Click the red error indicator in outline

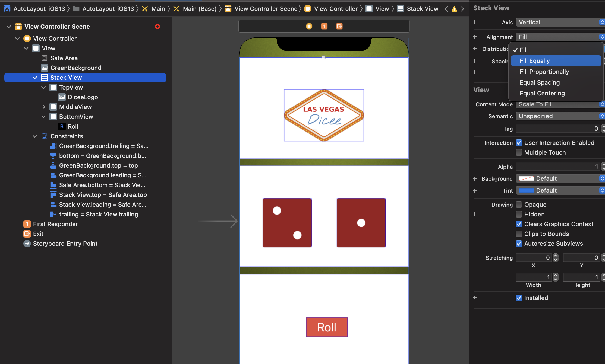[157, 27]
